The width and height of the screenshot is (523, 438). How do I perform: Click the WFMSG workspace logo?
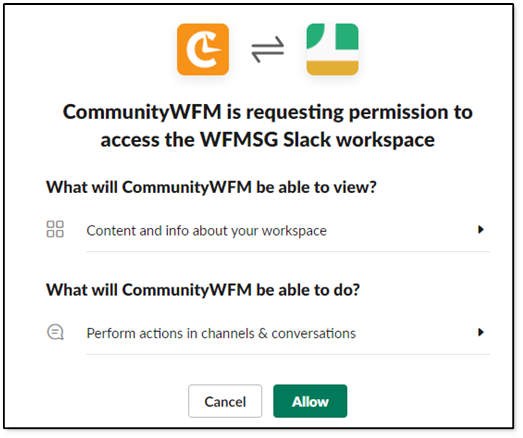click(x=332, y=49)
